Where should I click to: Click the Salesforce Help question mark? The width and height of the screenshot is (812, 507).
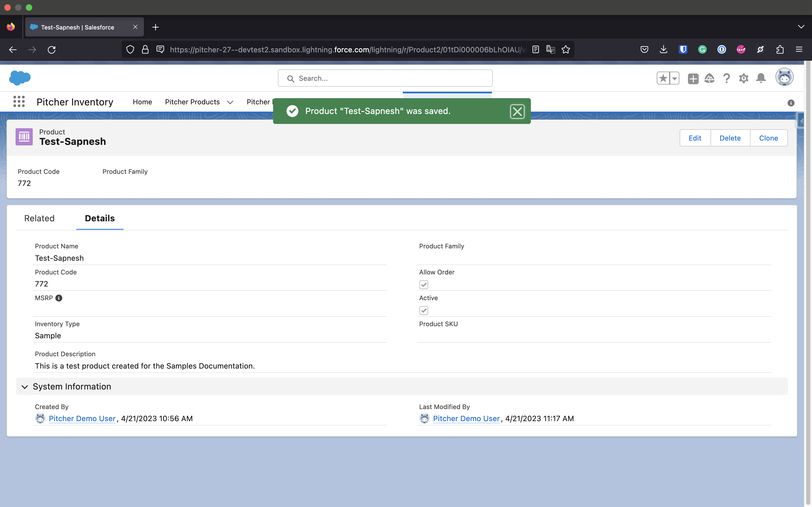pos(726,78)
